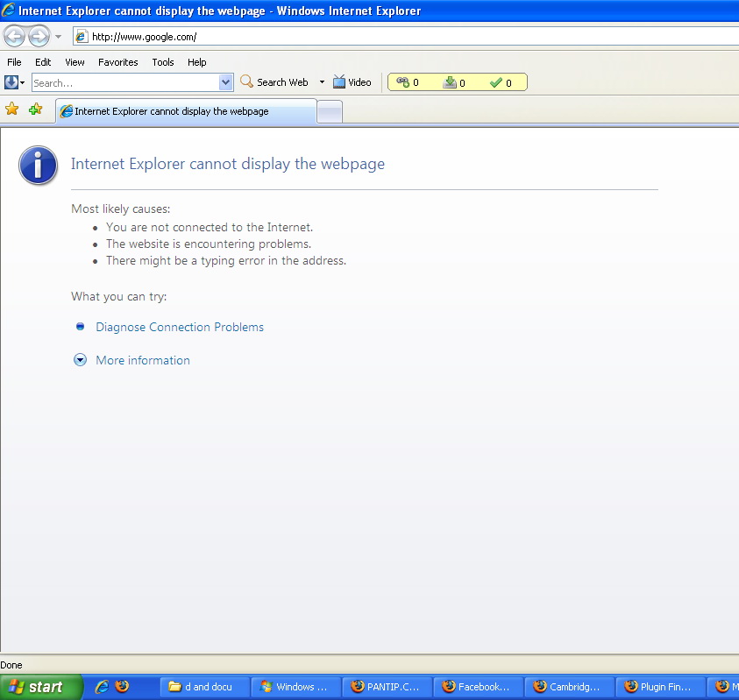
Task: Open the View menu
Action: (x=75, y=62)
